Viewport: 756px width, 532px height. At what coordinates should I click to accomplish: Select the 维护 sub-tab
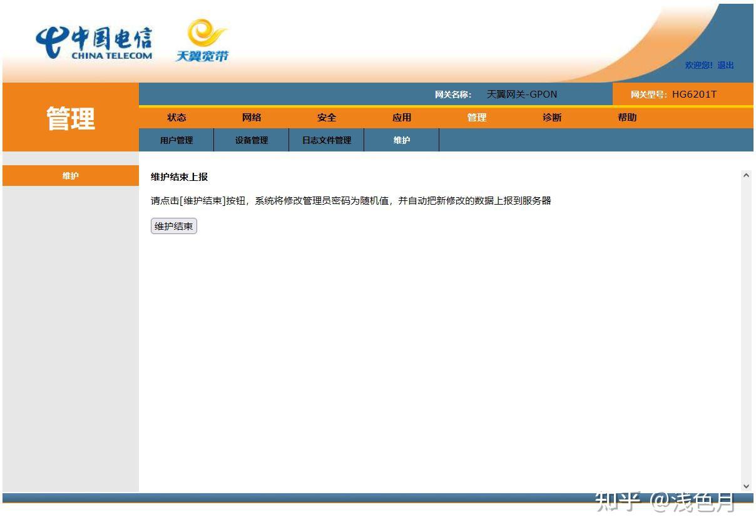point(402,140)
